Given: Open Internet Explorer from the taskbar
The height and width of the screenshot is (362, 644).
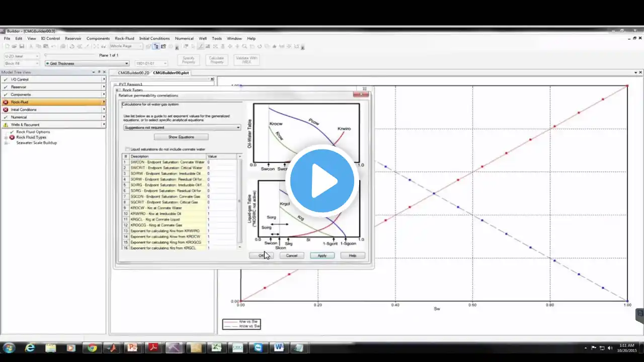Looking at the screenshot, I should click(30, 347).
